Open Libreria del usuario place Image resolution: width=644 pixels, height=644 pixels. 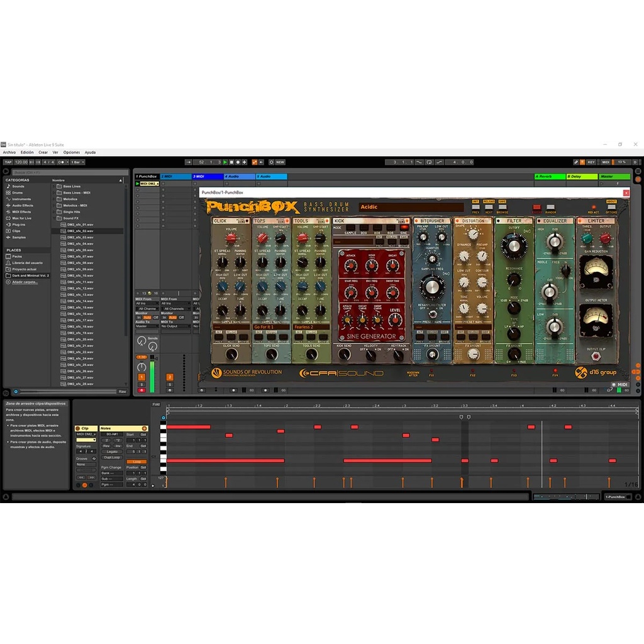(27, 262)
